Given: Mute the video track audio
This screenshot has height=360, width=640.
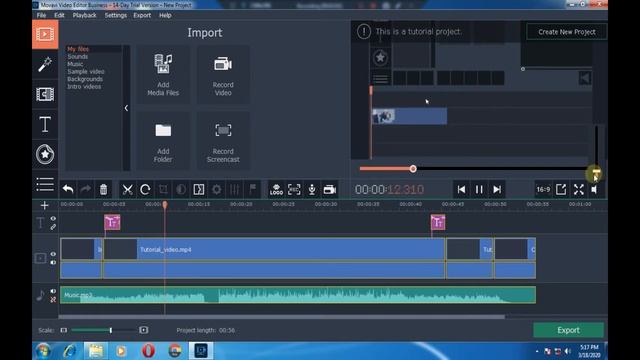Looking at the screenshot, I should click(x=53, y=262).
